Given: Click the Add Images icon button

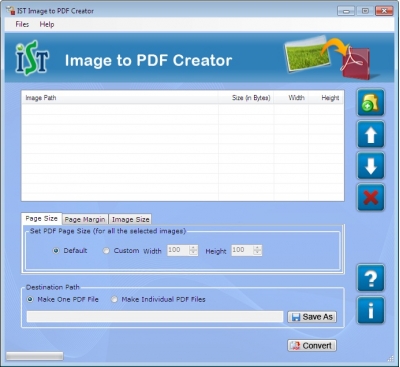Looking at the screenshot, I should click(x=371, y=103).
